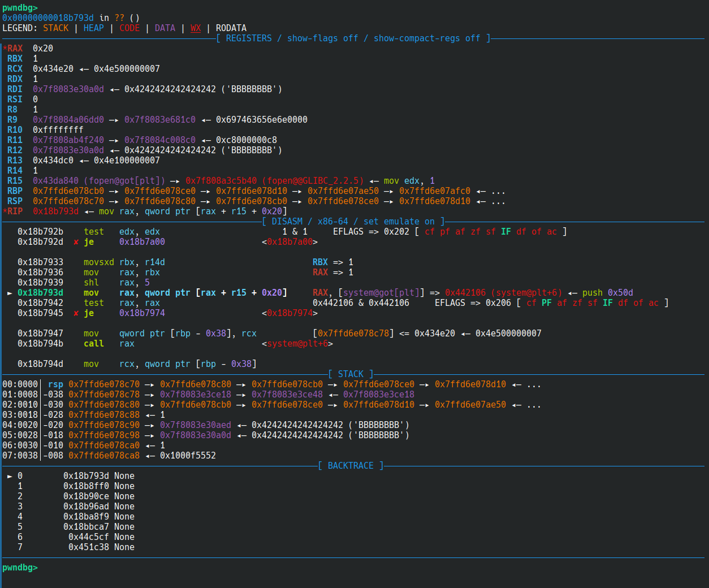Screen dimensions: 709x588
Task: Click the red x beside je 0x18b7a00
Action: (76, 242)
